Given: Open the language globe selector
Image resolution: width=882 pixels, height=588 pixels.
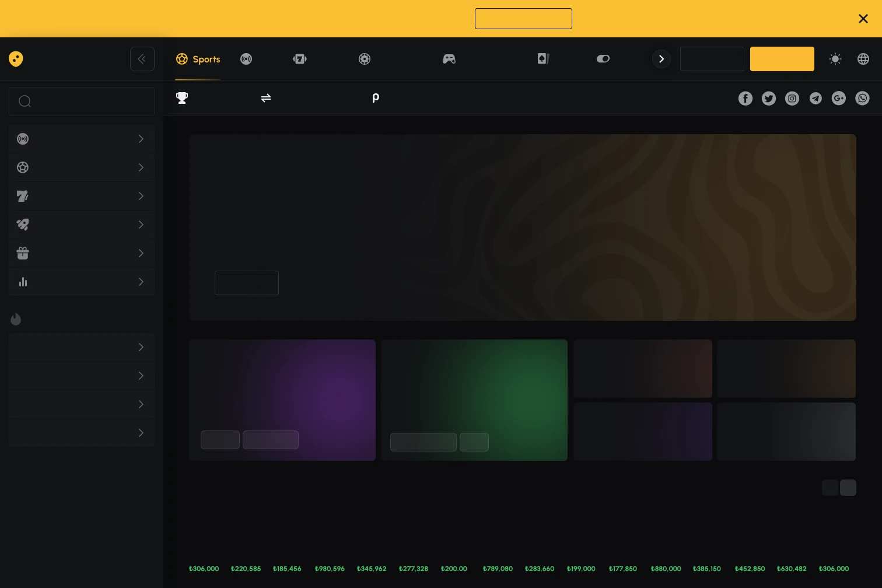Looking at the screenshot, I should pyautogui.click(x=863, y=59).
